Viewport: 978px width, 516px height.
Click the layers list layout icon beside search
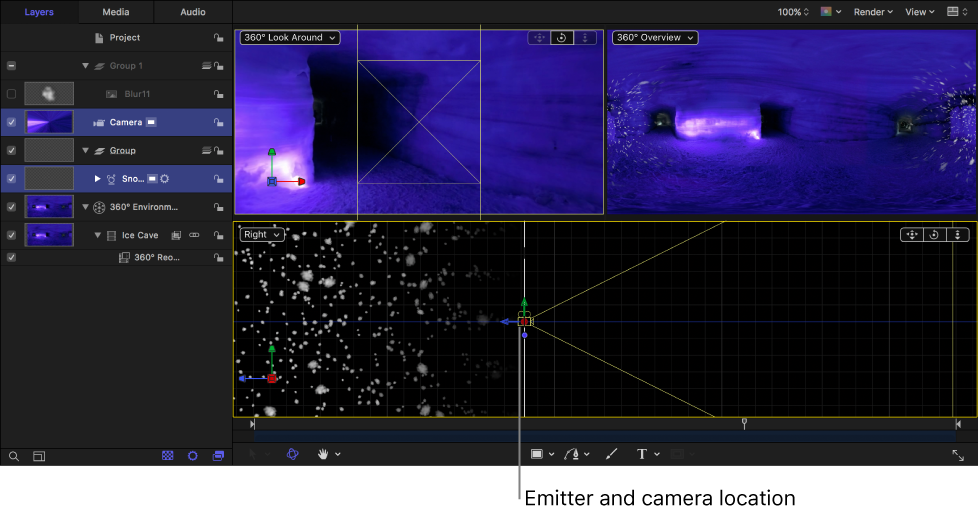39,457
